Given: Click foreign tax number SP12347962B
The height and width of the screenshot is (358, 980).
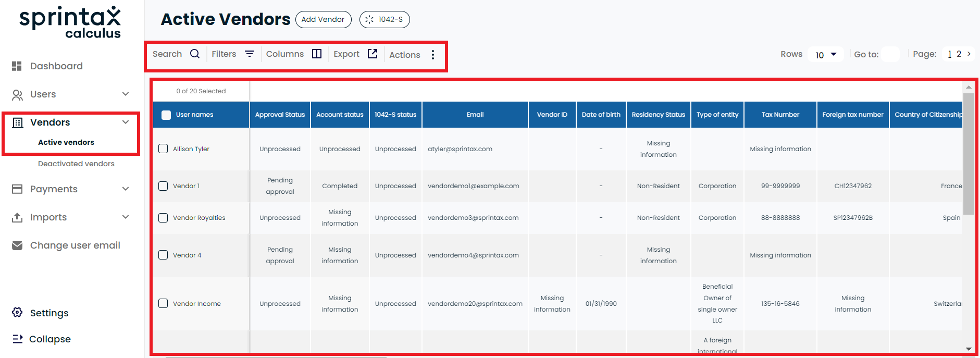Looking at the screenshot, I should (x=853, y=218).
